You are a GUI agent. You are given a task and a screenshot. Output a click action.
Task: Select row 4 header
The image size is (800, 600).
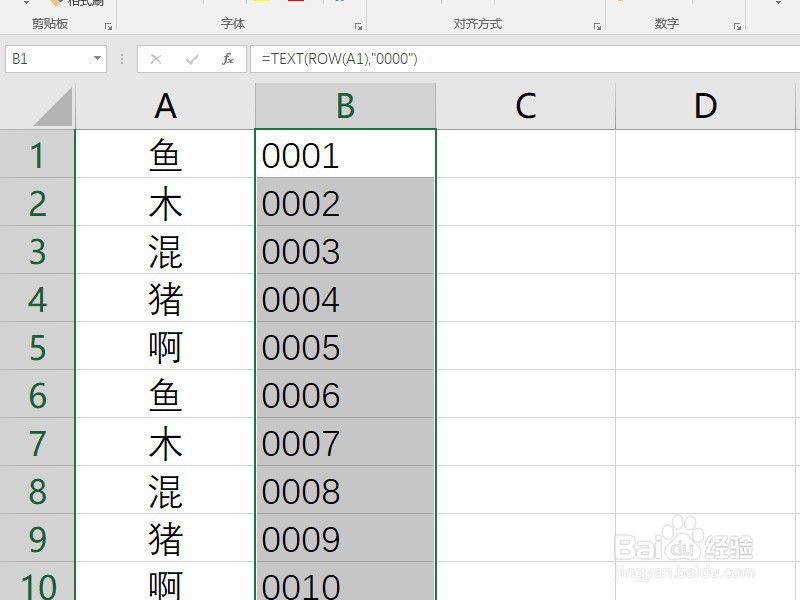click(37, 298)
